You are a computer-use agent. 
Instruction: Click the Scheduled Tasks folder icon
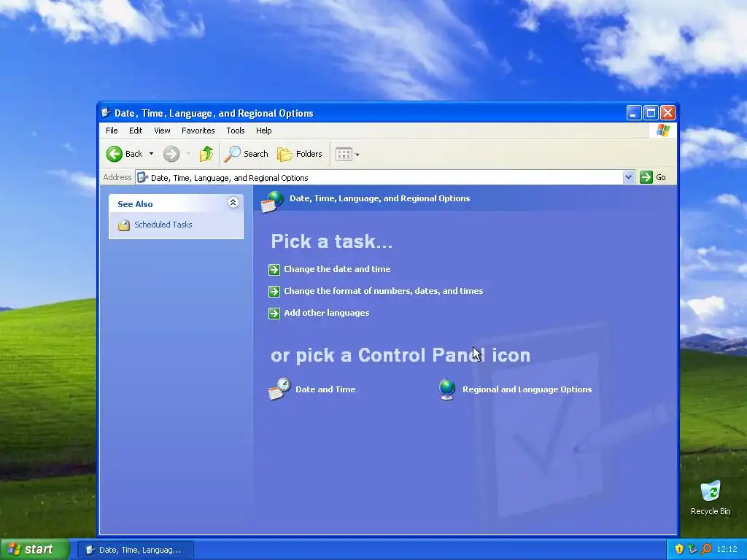point(124,225)
